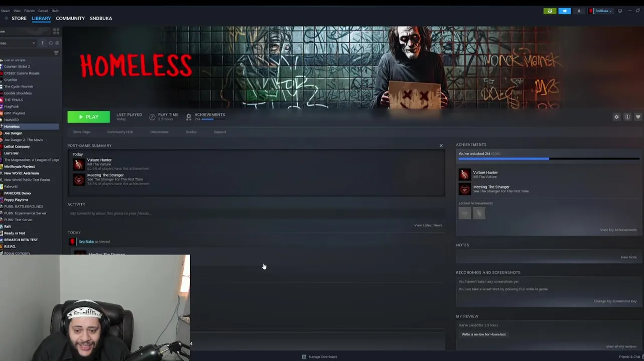This screenshot has height=361, width=644.
Task: Open the Discussions link
Action: coord(159,132)
